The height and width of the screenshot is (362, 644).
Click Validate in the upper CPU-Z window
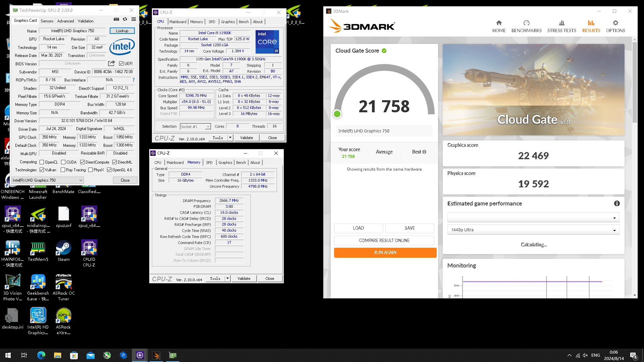[247, 138]
